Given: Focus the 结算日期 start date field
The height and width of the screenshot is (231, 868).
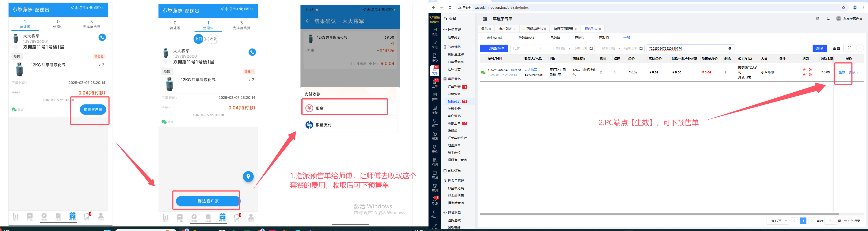Looking at the screenshot, I should click(x=608, y=48).
